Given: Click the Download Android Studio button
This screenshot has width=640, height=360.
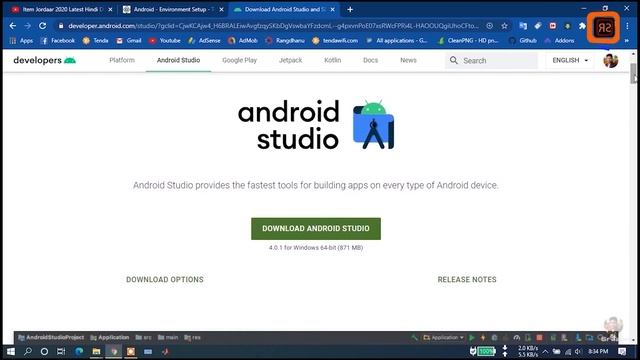Looking at the screenshot, I should (316, 229).
